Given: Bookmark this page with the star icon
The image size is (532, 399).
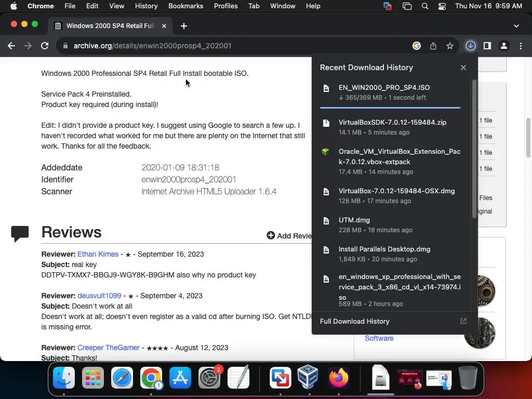Looking at the screenshot, I should 450,46.
